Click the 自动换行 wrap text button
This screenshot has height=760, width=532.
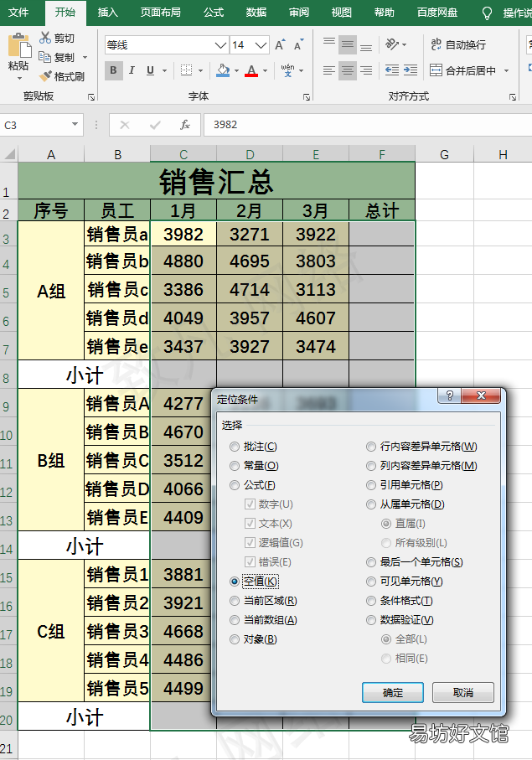tap(458, 45)
